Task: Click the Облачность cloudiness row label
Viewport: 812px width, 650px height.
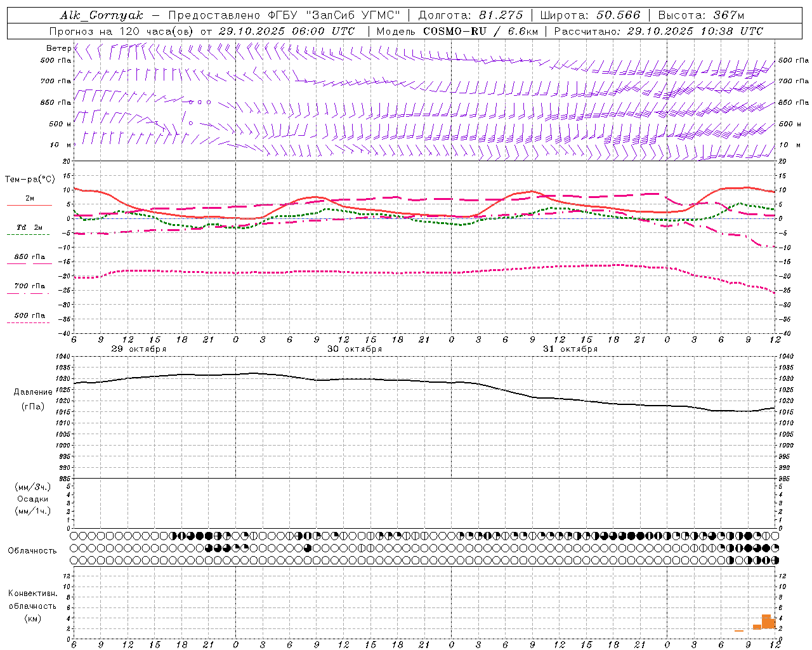Action: (x=32, y=551)
